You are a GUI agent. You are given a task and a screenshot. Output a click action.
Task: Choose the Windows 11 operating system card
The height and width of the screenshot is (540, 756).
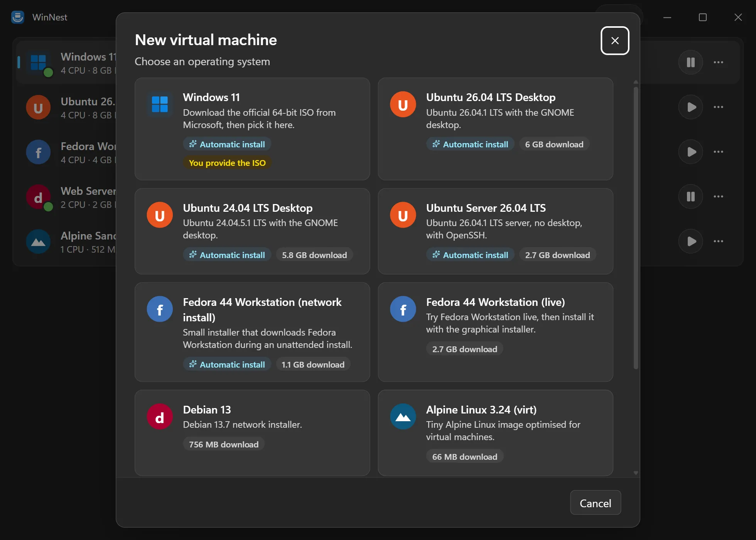[252, 129]
